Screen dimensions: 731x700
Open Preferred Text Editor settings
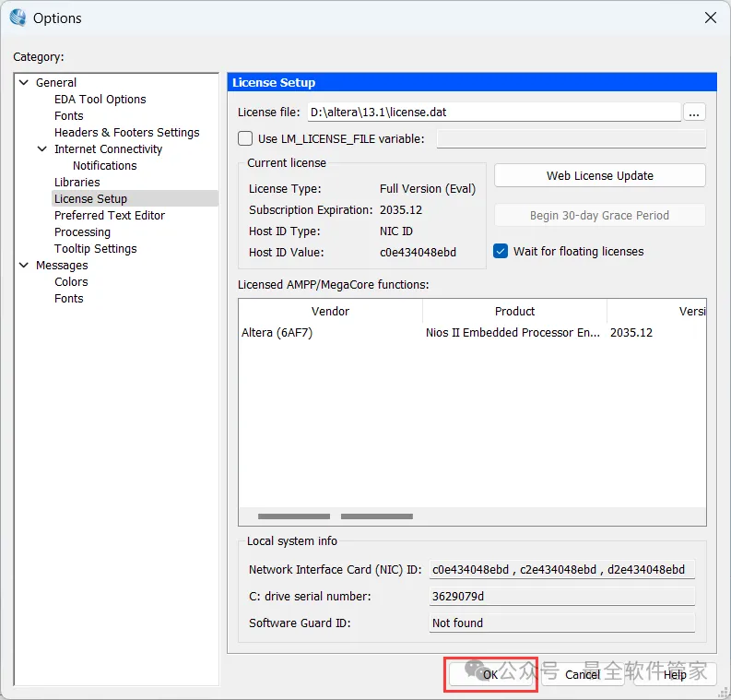110,216
